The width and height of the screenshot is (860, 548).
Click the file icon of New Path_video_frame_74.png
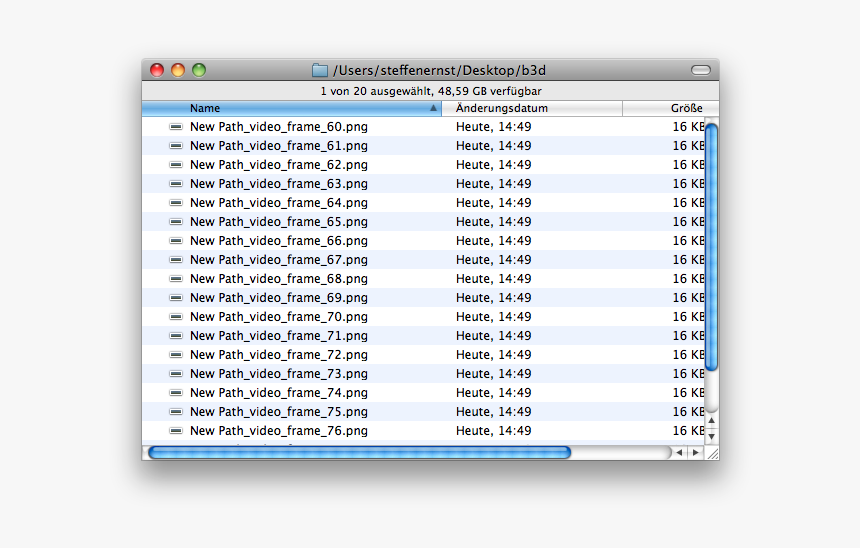(176, 393)
